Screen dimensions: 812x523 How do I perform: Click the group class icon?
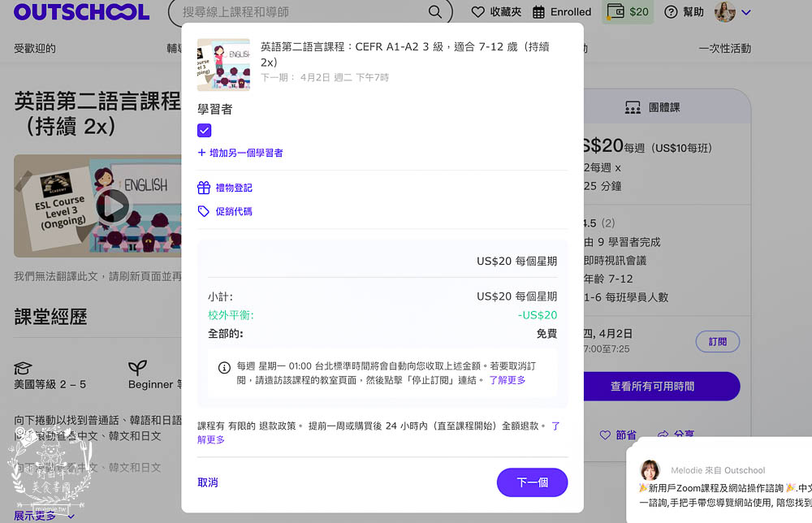(x=633, y=107)
